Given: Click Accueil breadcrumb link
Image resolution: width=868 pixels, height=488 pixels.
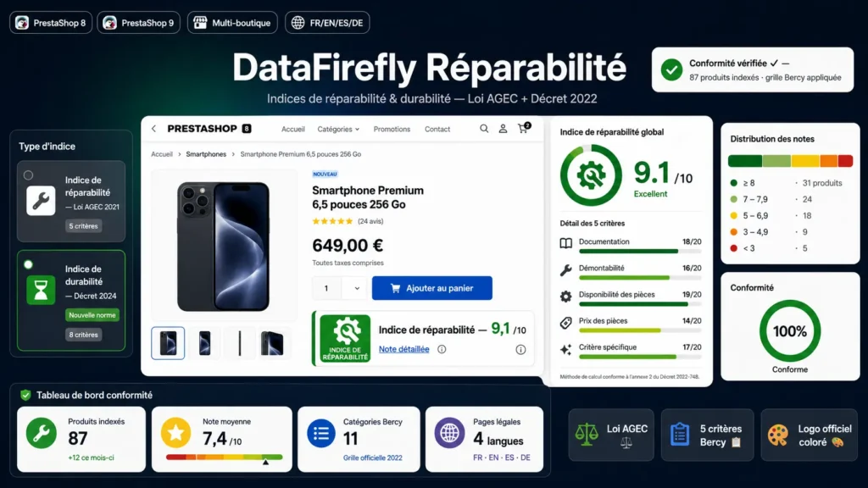Looking at the screenshot, I should tap(162, 154).
